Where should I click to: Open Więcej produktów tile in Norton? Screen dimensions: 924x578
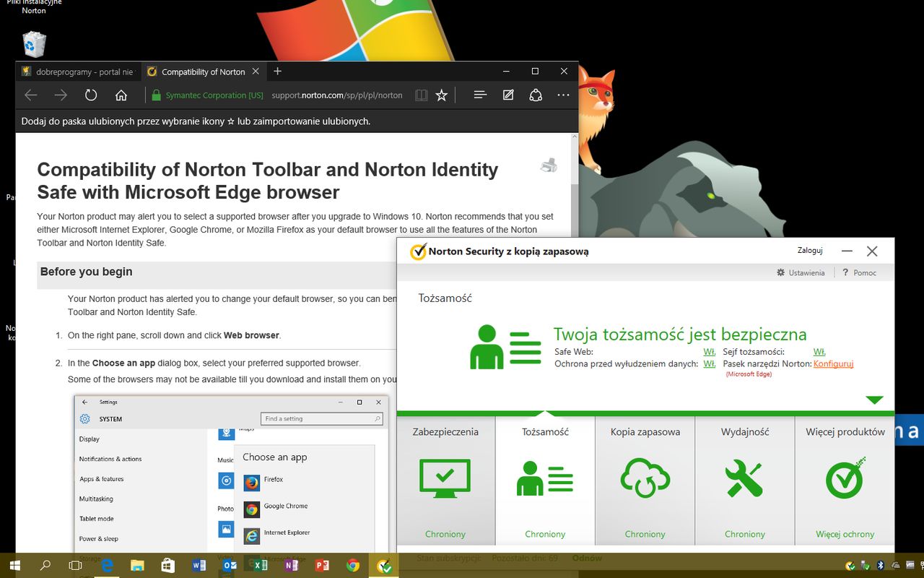845,481
